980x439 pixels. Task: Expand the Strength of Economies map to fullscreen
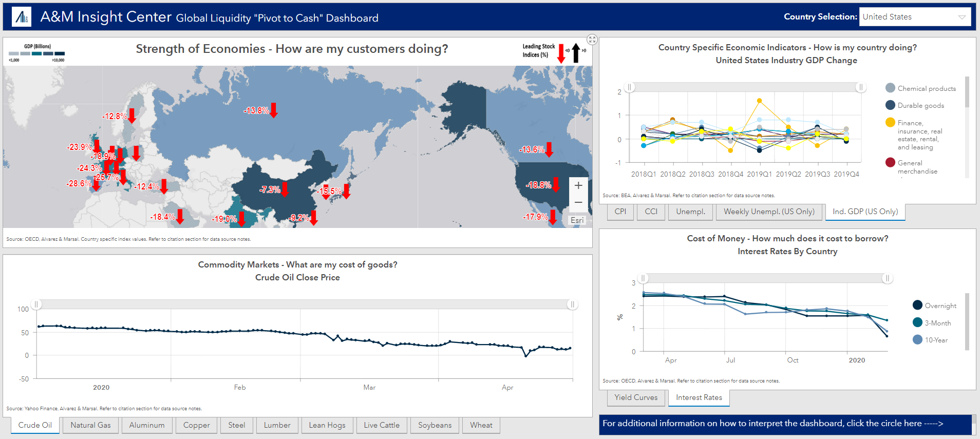pyautogui.click(x=592, y=40)
